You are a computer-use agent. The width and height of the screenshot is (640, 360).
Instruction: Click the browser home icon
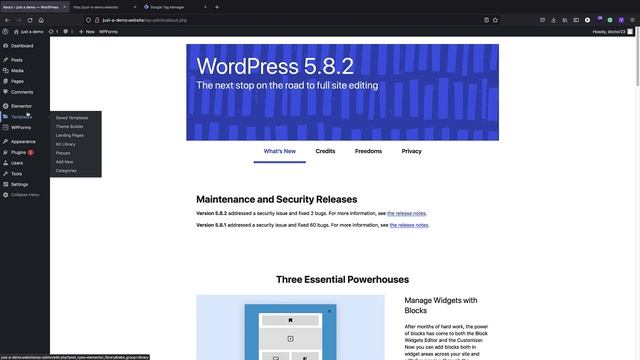tap(41, 20)
